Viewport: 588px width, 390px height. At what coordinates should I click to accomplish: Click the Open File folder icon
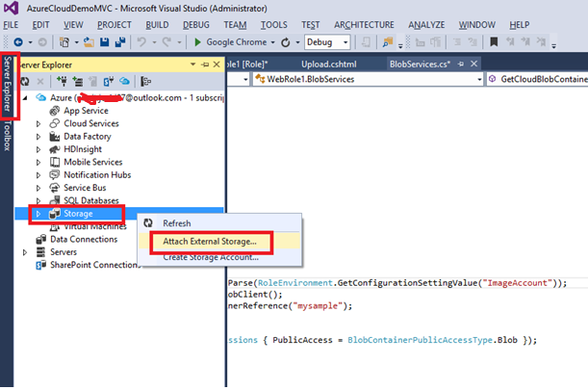[89, 42]
